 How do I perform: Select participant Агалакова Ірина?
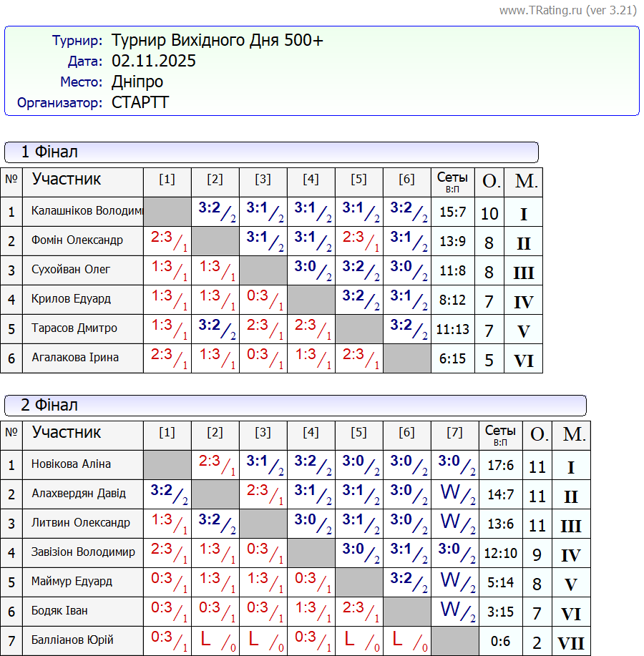75,358
